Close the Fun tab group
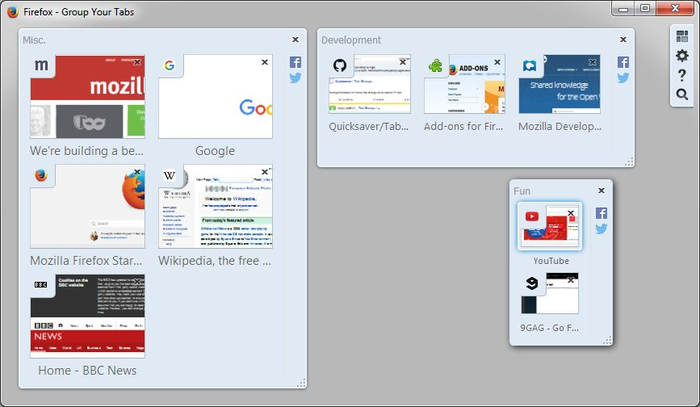 (601, 191)
